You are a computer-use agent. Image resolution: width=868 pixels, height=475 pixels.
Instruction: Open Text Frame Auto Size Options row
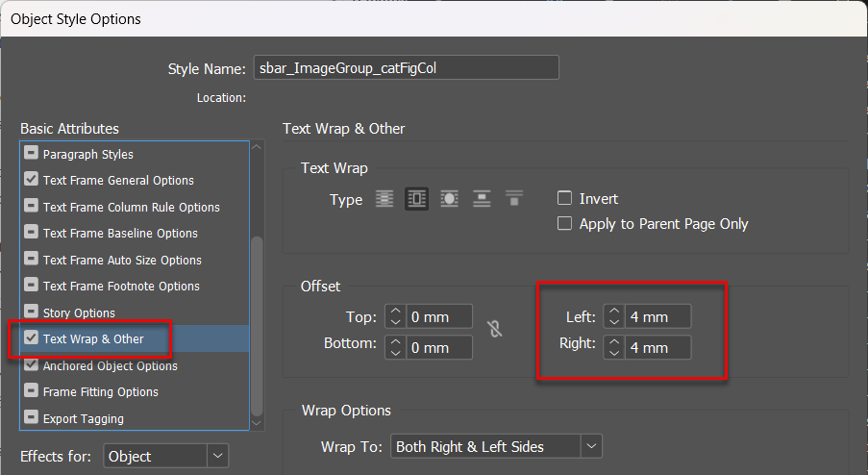click(135, 260)
